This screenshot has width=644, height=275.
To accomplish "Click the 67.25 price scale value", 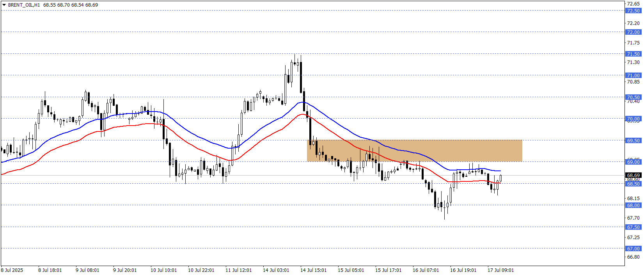I will (633, 238).
